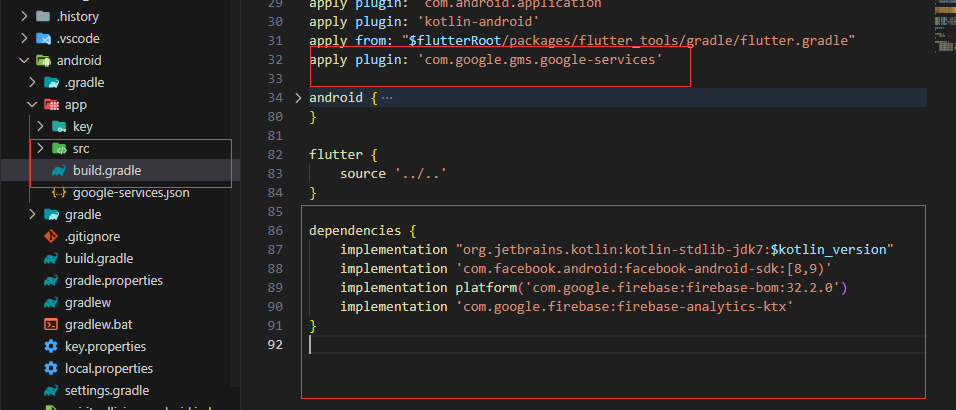Select the highlighted build.gradle inside app folder
Screen dimensions: 956x410
pyautogui.click(x=107, y=171)
